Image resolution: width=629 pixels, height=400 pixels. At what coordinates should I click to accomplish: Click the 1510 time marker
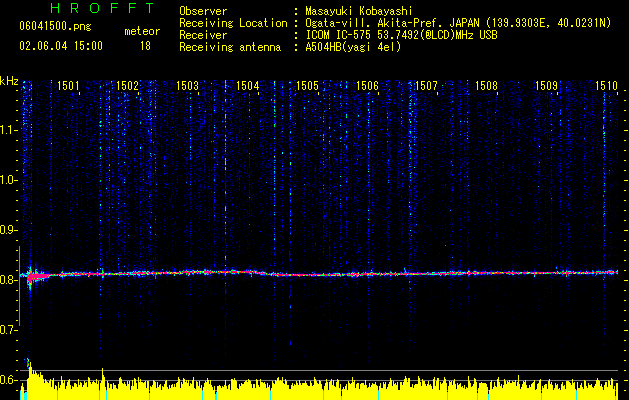[606, 86]
